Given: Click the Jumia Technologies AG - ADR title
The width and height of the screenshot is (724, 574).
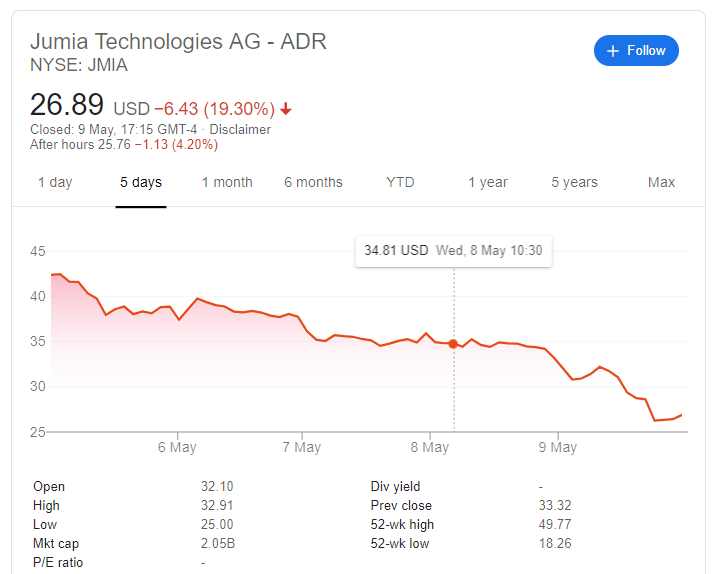Looking at the screenshot, I should pyautogui.click(x=178, y=42).
